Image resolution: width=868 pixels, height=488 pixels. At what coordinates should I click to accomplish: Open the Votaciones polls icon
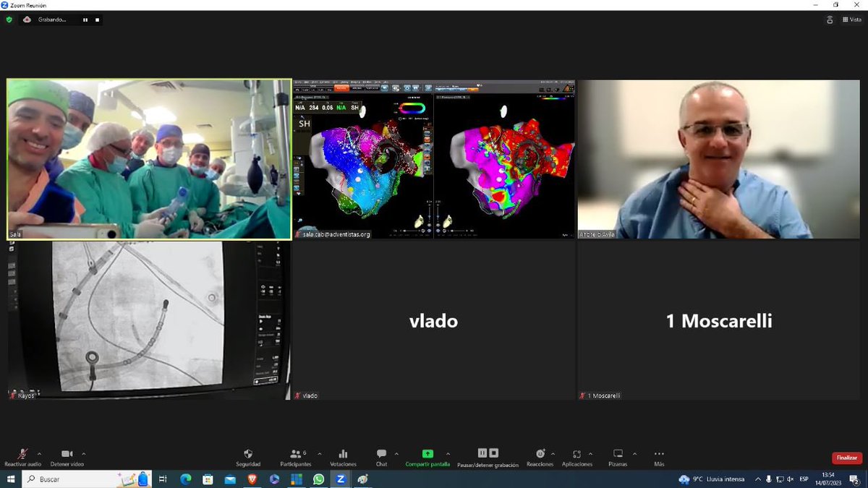(x=343, y=454)
